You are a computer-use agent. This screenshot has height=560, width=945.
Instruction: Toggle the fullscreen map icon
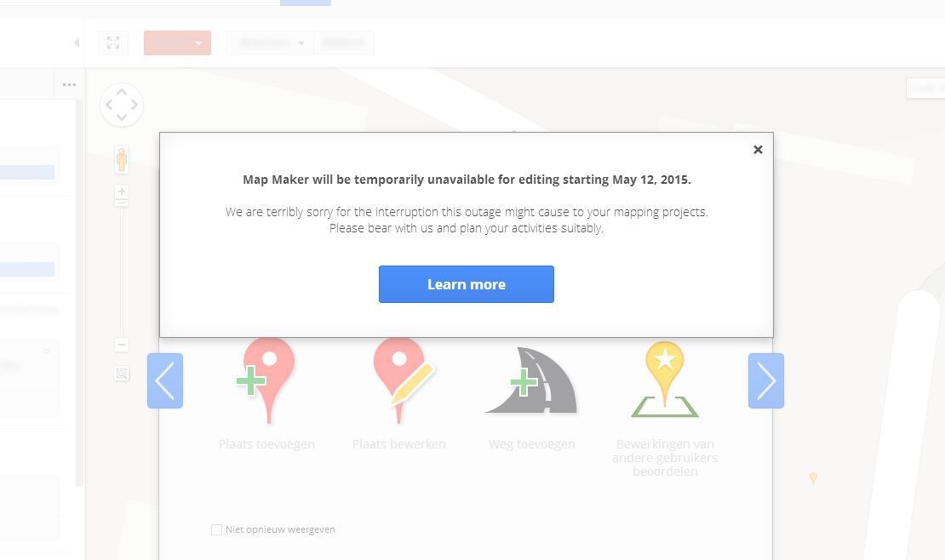[x=113, y=43]
